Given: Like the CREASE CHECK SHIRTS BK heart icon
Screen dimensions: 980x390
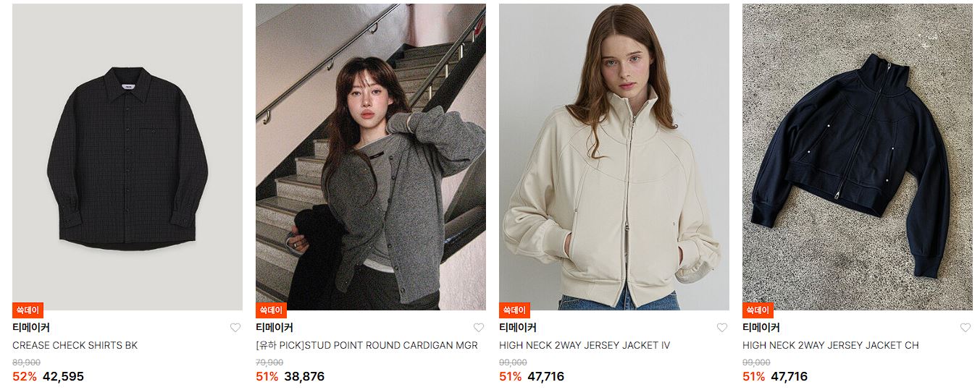Looking at the screenshot, I should (x=235, y=328).
